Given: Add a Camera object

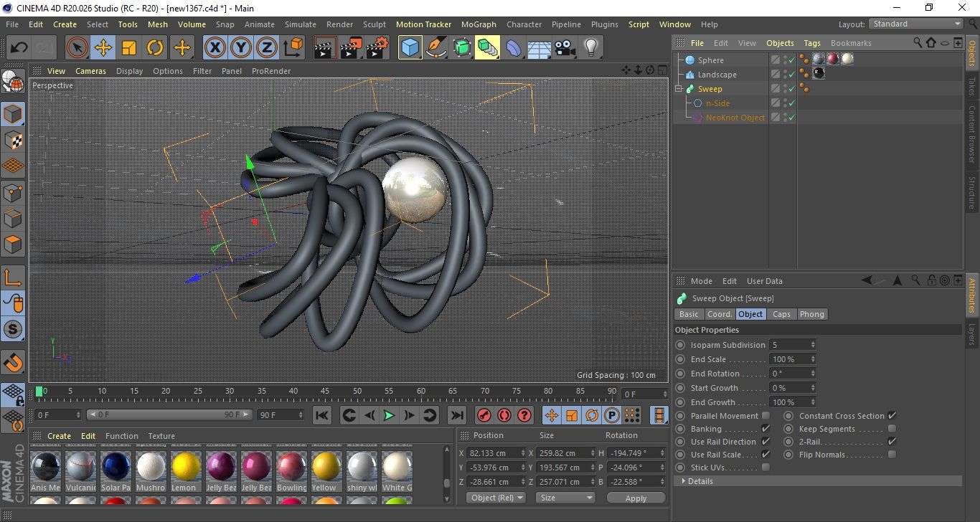Looking at the screenshot, I should click(565, 48).
